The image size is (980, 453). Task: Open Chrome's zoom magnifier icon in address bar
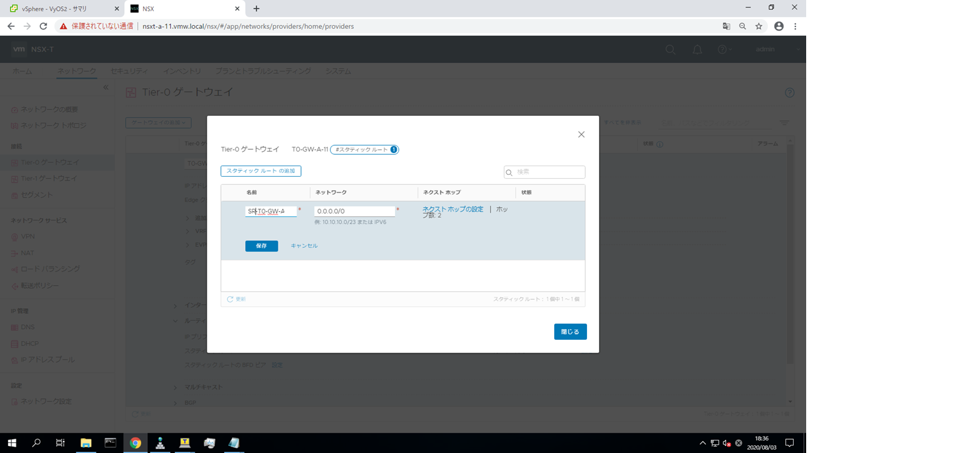[x=743, y=26]
